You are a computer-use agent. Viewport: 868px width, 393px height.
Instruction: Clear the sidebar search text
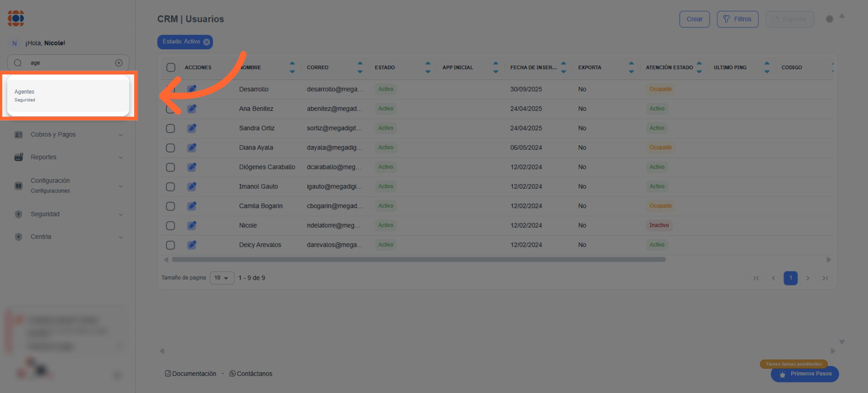click(119, 63)
